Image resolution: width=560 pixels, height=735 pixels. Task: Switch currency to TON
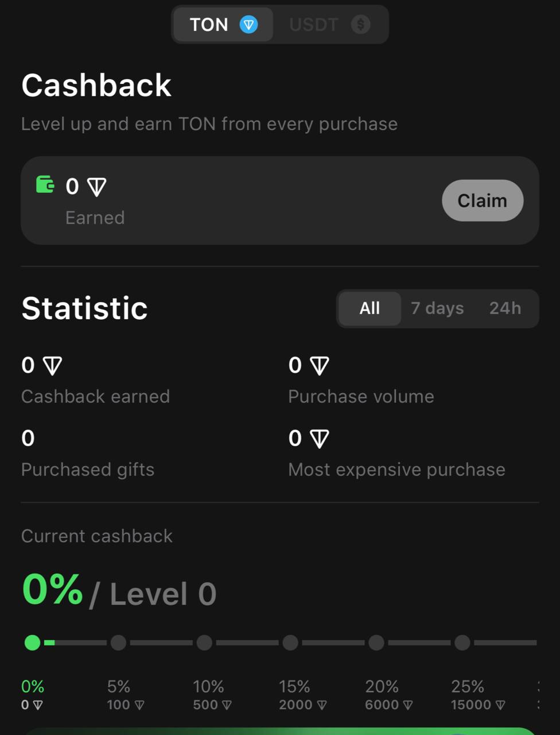click(223, 25)
